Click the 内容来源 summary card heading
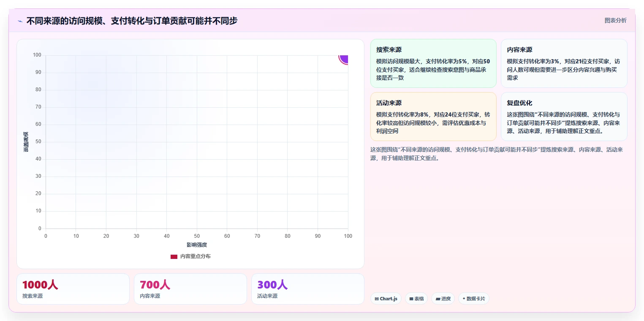Viewport: 644px width, 321px height. [x=519, y=50]
